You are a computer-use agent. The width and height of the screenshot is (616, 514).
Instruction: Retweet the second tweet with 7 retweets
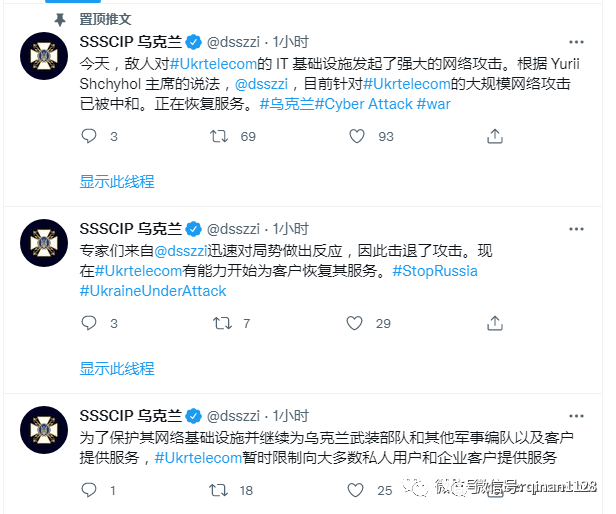(222, 323)
